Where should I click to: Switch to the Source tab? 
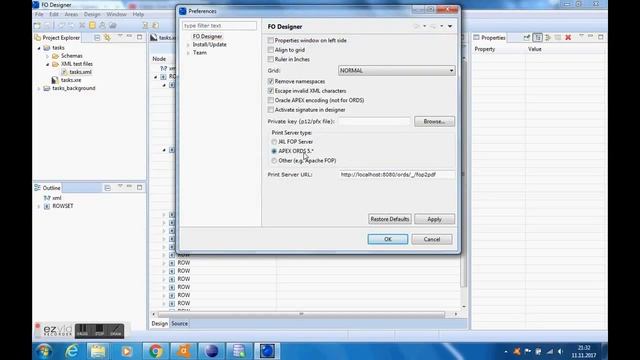click(x=180, y=323)
